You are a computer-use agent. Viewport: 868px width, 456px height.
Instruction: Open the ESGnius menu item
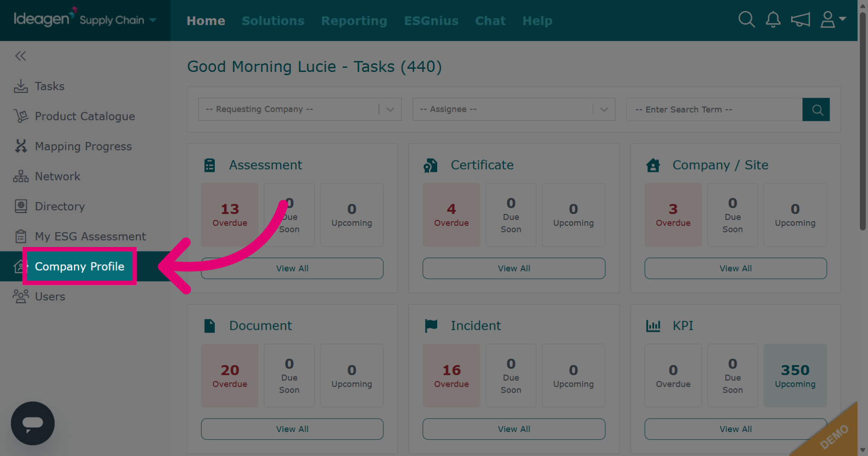(431, 21)
